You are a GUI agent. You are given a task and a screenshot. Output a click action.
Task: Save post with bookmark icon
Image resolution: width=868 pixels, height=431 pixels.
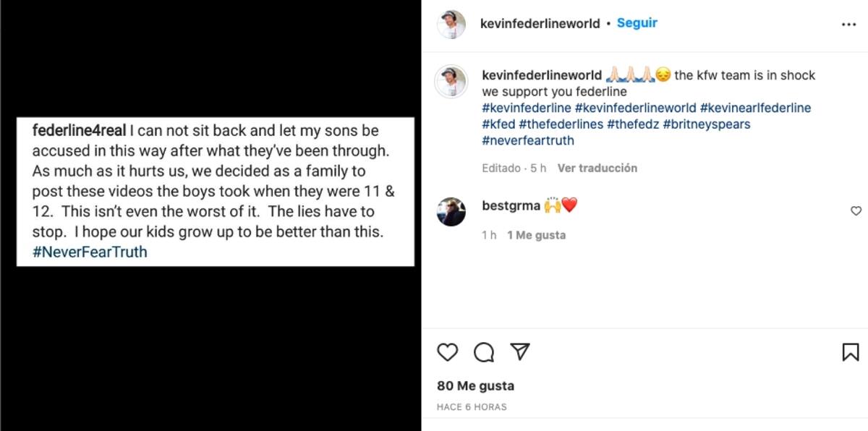point(850,352)
